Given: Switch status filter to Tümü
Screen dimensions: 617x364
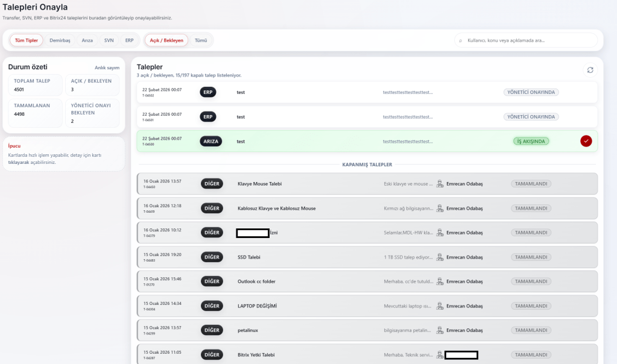Looking at the screenshot, I should [201, 40].
